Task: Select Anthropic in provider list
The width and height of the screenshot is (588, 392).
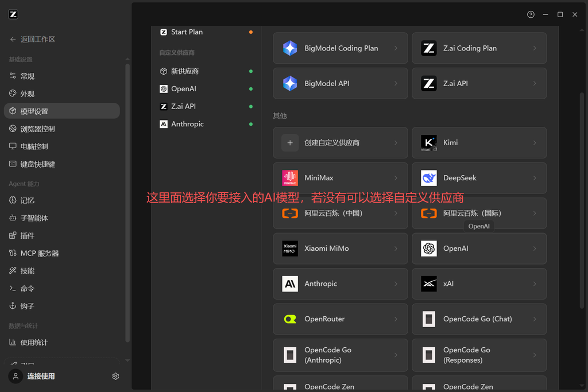Action: click(206, 124)
